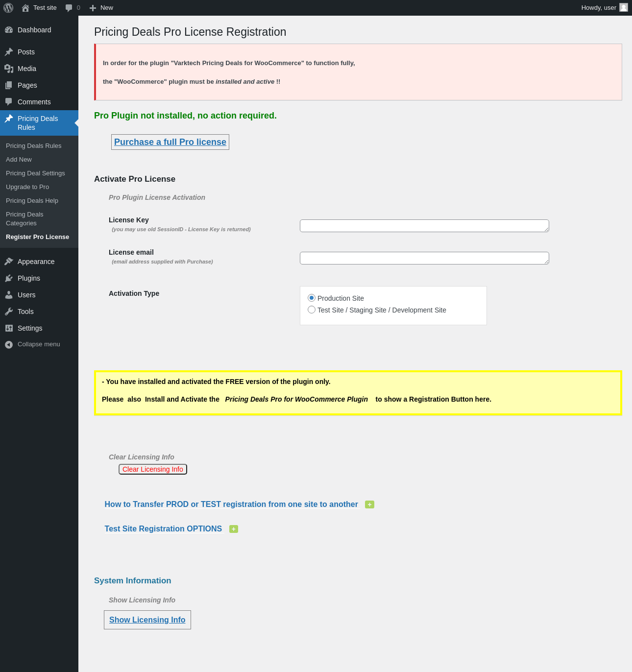The image size is (632, 672).
Task: Click the Appearance paintbrush icon
Action: click(x=9, y=262)
